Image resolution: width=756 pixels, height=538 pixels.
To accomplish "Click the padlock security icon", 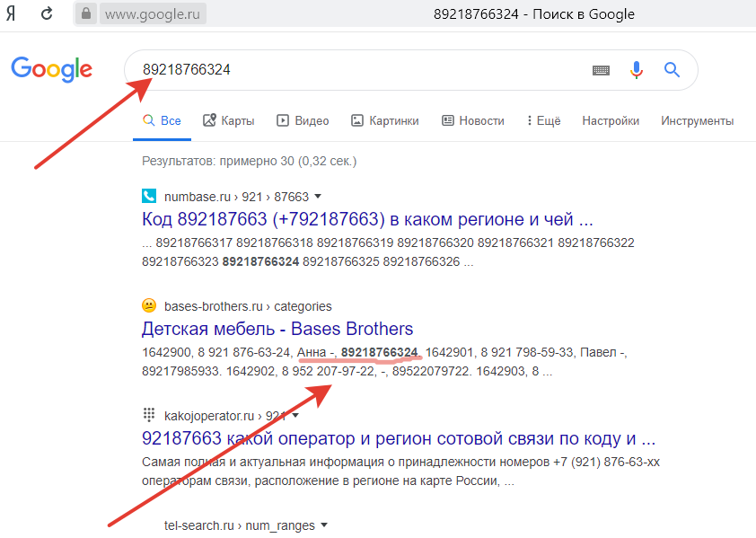I will tap(86, 13).
